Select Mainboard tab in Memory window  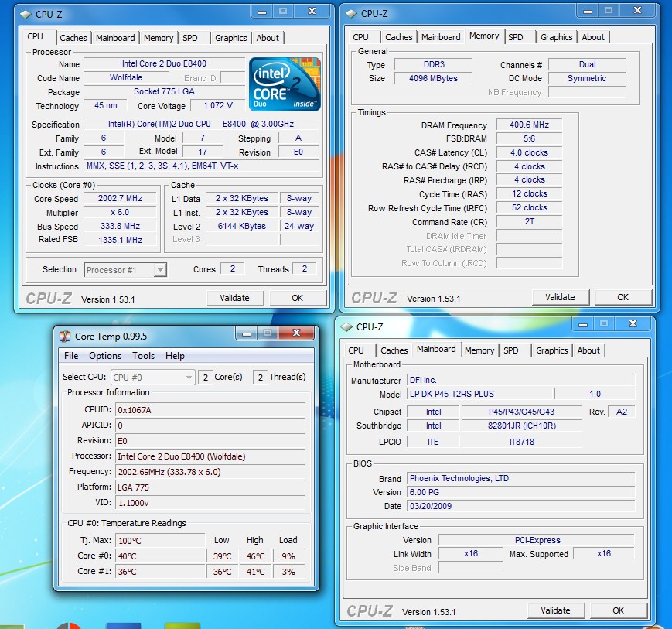tap(441, 37)
